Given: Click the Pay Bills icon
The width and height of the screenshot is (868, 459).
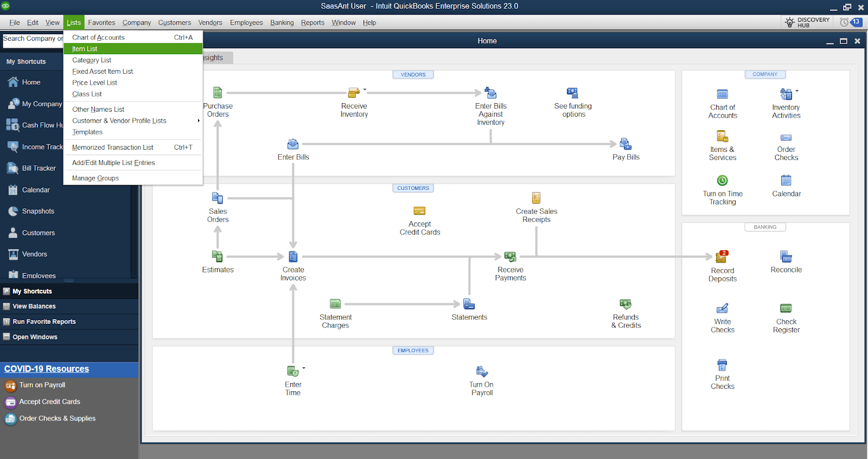Looking at the screenshot, I should tap(626, 144).
